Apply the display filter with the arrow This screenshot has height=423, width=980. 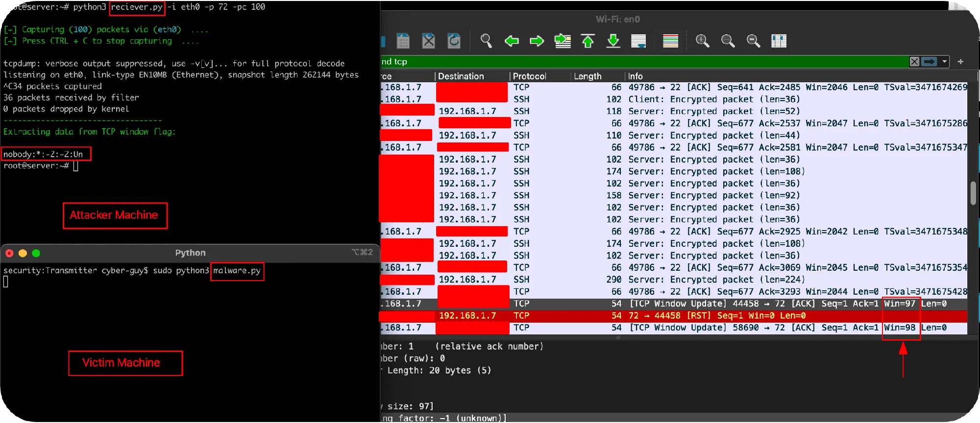[x=929, y=62]
